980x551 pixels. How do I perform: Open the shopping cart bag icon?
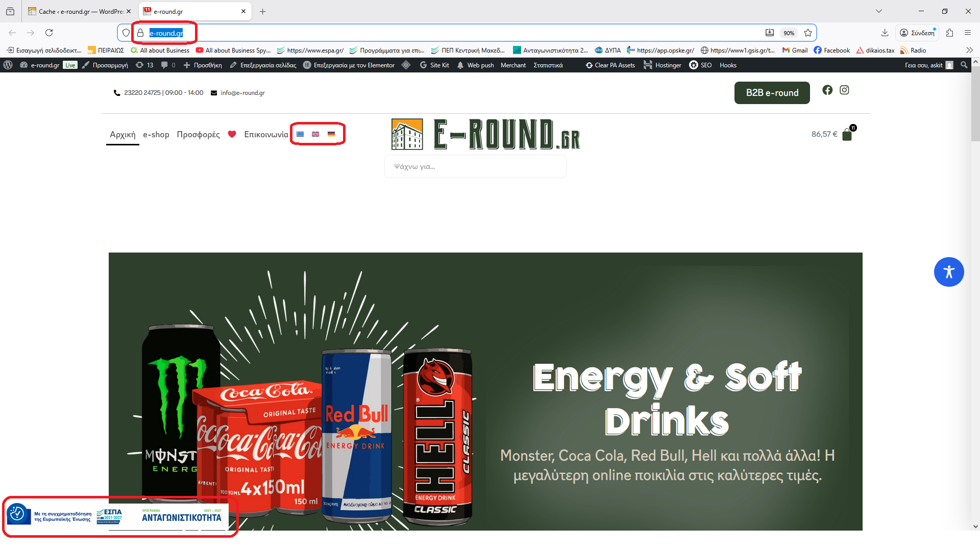[847, 135]
